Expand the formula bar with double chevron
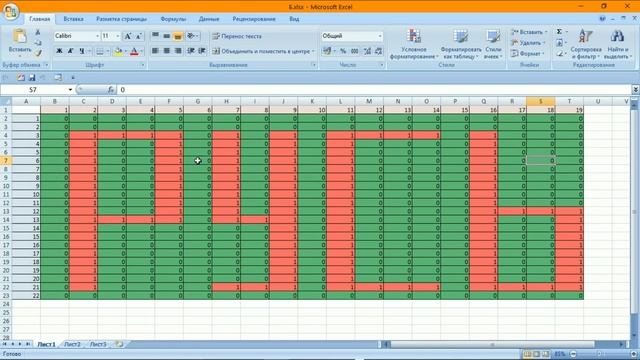This screenshot has height=360, width=640. click(x=636, y=90)
